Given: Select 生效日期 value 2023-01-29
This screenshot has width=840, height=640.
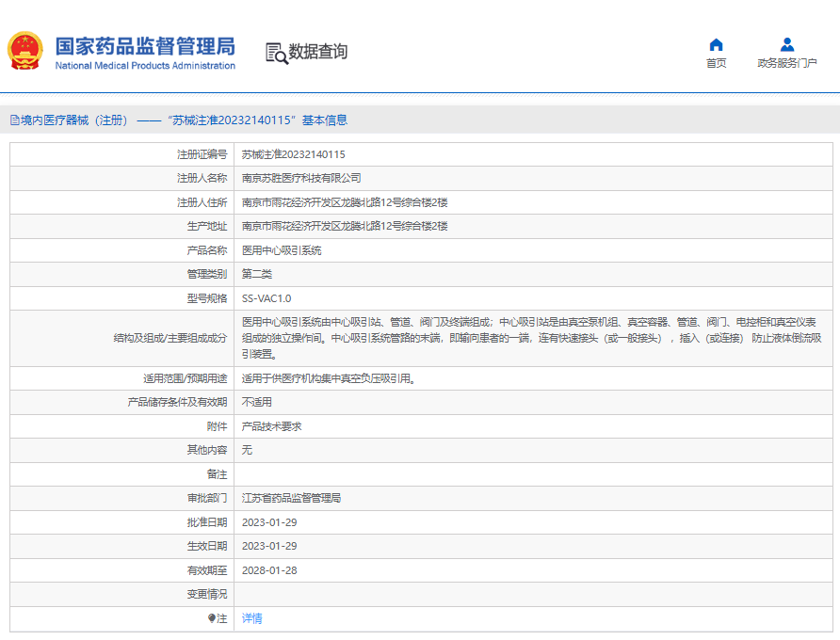Looking at the screenshot, I should (x=269, y=546).
